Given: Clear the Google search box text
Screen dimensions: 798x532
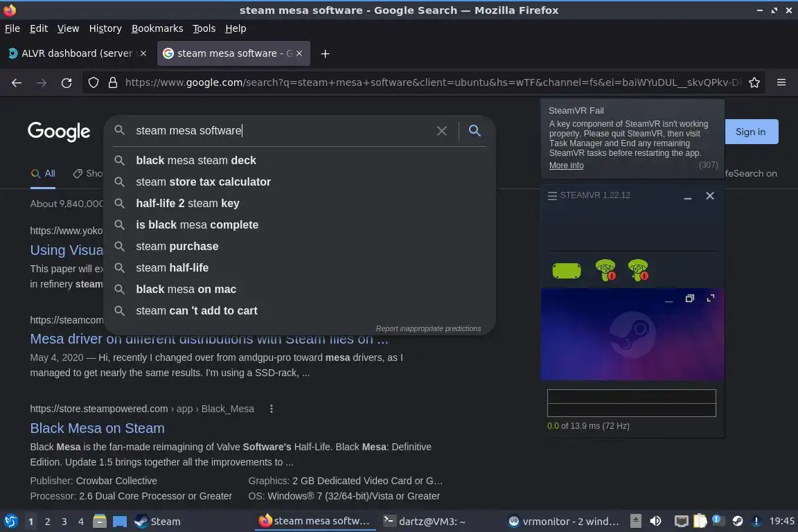Looking at the screenshot, I should [x=442, y=131].
